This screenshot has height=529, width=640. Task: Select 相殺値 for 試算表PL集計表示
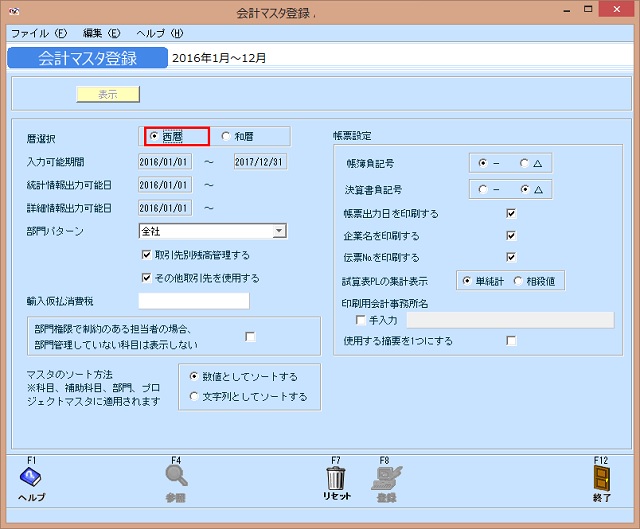[x=518, y=280]
